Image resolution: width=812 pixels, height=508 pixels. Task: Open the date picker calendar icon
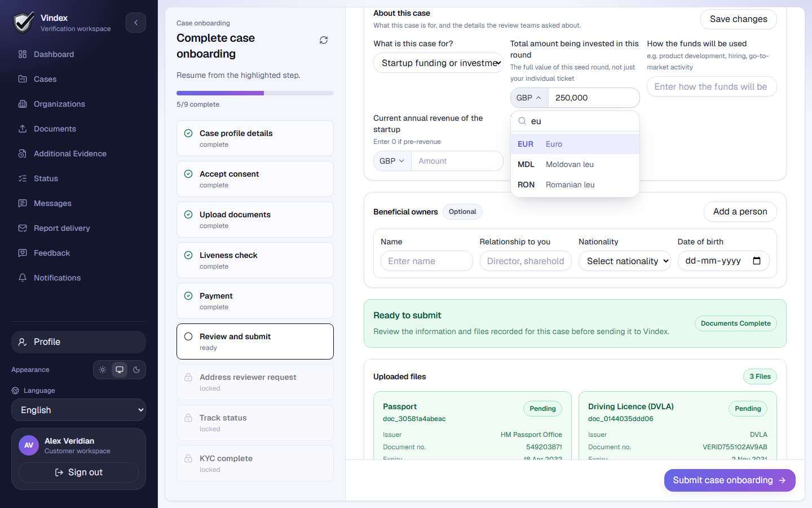(757, 261)
